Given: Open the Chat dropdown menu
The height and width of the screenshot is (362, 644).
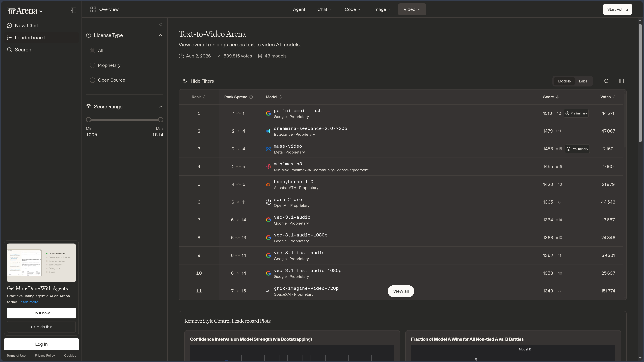Looking at the screenshot, I should (x=325, y=9).
